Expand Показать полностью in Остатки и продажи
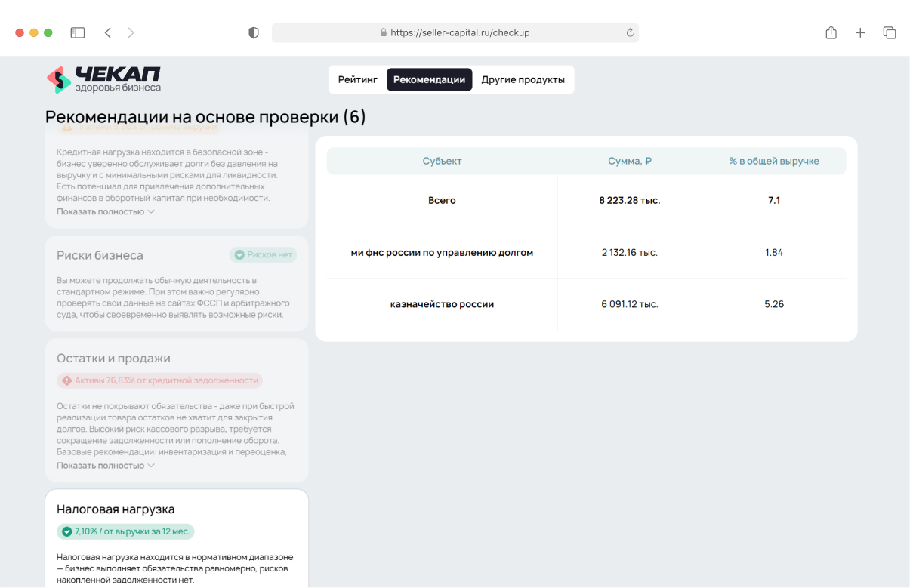This screenshot has width=910, height=588. pyautogui.click(x=105, y=465)
